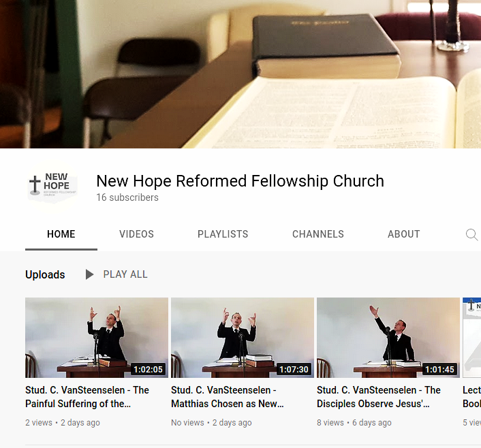
Task: Open the Channels tab
Action: 317,234
